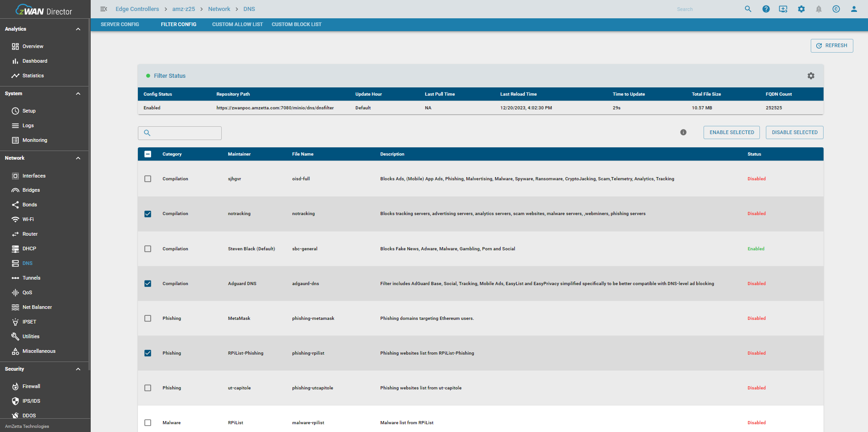This screenshot has width=868, height=432.
Task: Click the remote screen icon in the top bar
Action: click(783, 9)
